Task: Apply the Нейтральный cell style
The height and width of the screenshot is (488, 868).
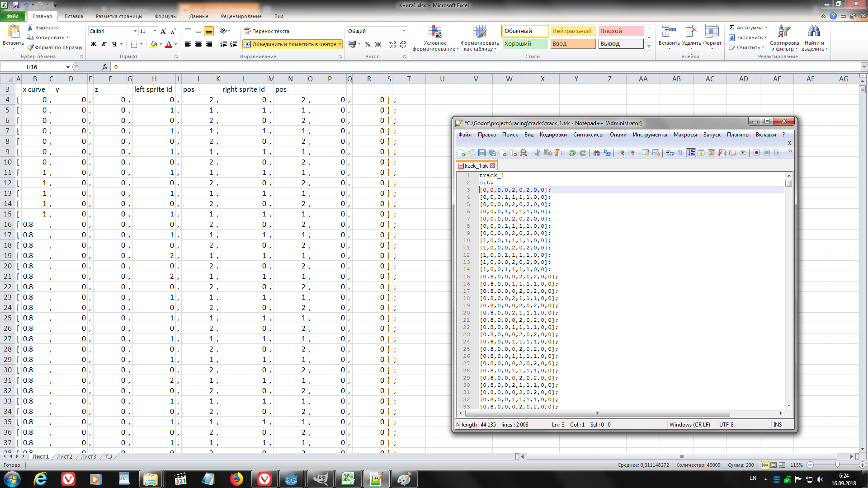Action: pyautogui.click(x=572, y=31)
